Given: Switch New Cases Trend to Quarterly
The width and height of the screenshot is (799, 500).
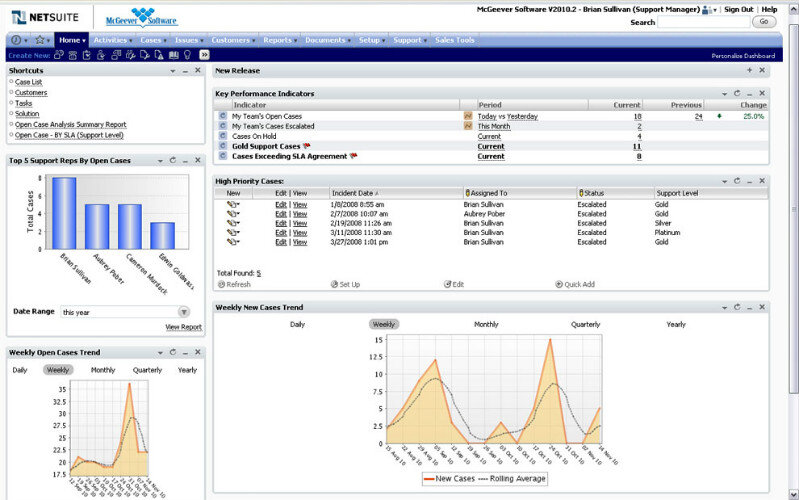Looking at the screenshot, I should [x=586, y=325].
